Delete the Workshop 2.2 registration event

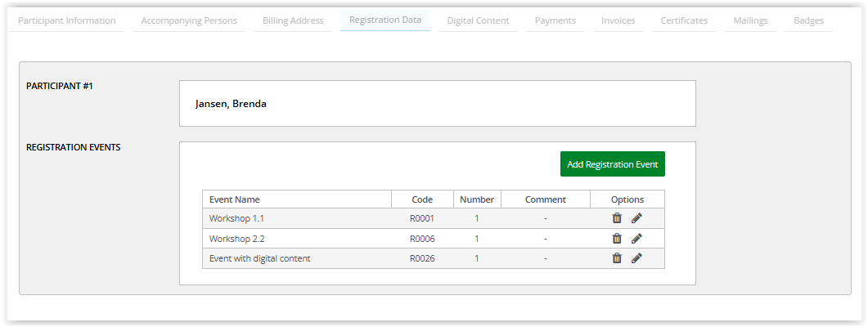coord(617,239)
